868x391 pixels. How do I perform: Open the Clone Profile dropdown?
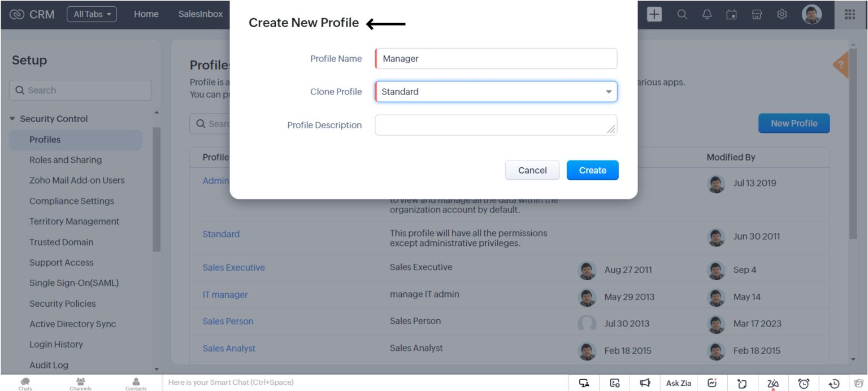tap(496, 91)
